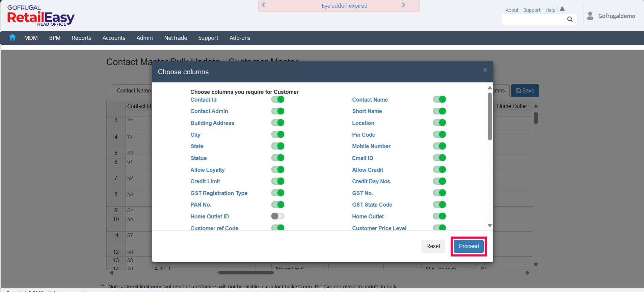Open the About link

[512, 10]
